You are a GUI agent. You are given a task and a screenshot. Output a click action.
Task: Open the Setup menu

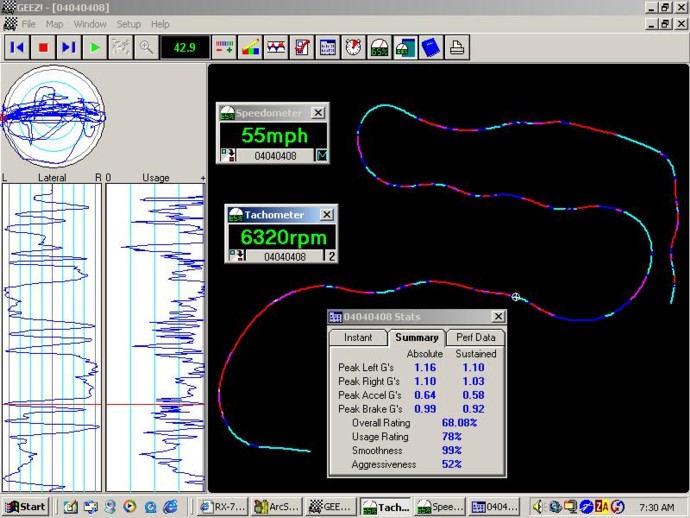pos(128,24)
